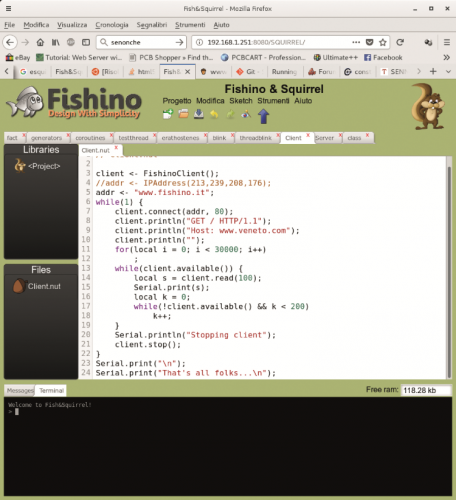This screenshot has height=500, width=456.
Task: Open the Firefox File menu
Action: click(x=9, y=25)
